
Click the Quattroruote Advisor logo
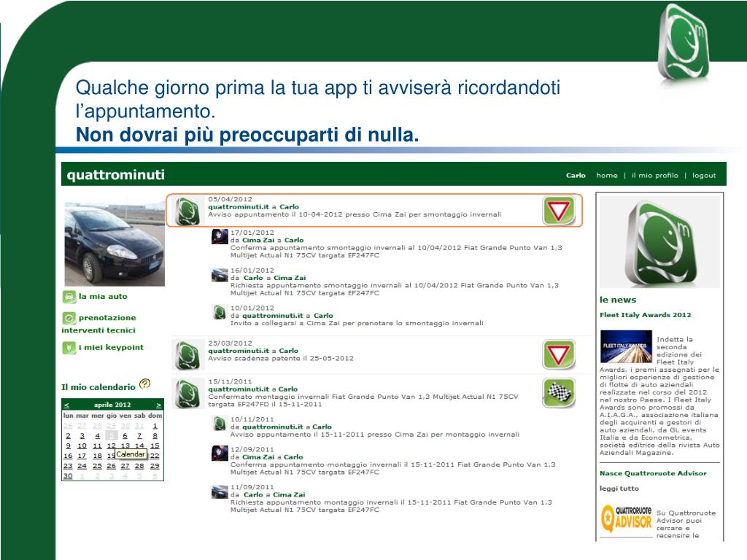[626, 518]
